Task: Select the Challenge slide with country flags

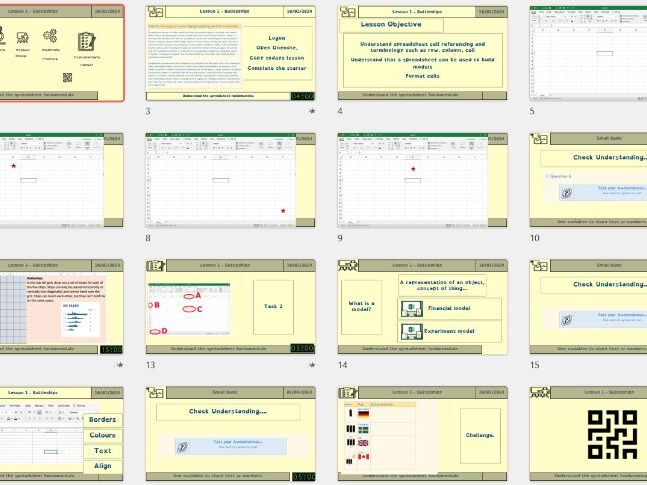Action: [423, 434]
